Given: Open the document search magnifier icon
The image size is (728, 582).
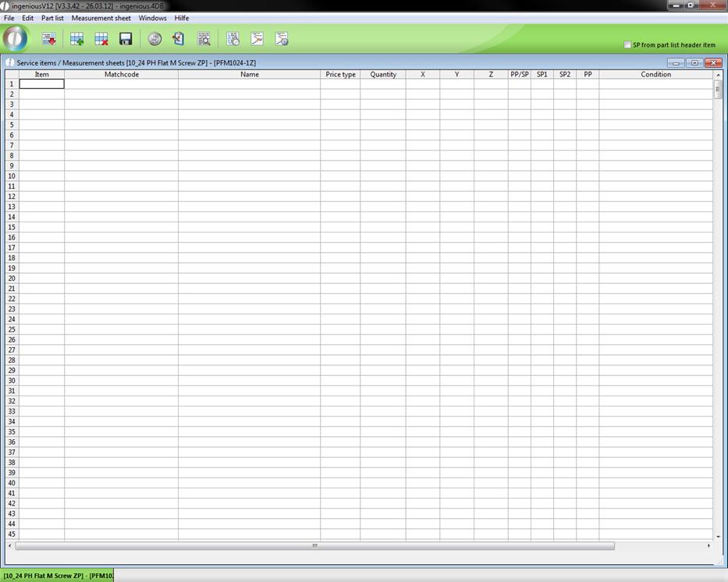Looking at the screenshot, I should point(204,39).
